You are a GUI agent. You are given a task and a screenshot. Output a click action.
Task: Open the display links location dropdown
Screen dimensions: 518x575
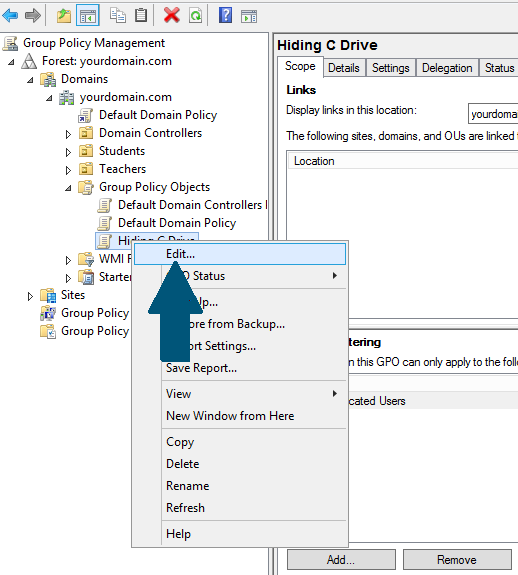pos(493,114)
